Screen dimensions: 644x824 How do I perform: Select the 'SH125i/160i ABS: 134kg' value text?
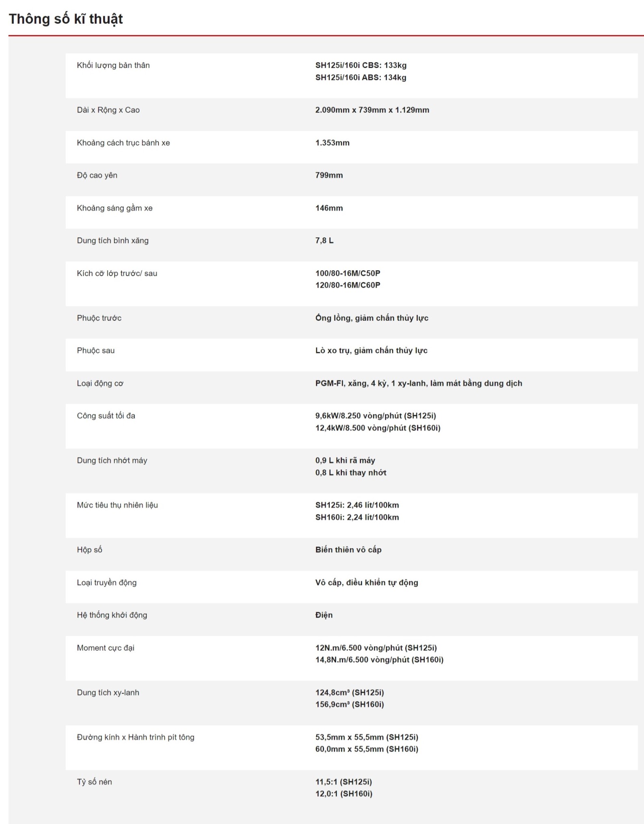point(361,78)
